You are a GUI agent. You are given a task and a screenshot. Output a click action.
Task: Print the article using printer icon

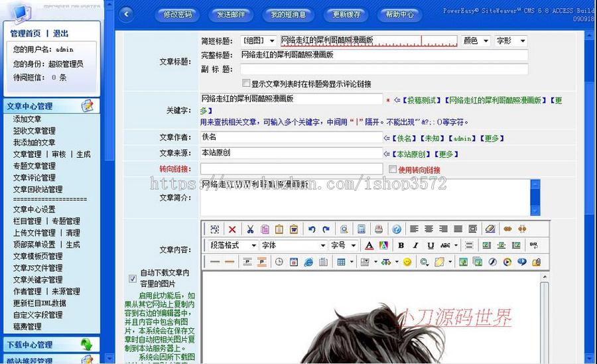[x=379, y=229]
